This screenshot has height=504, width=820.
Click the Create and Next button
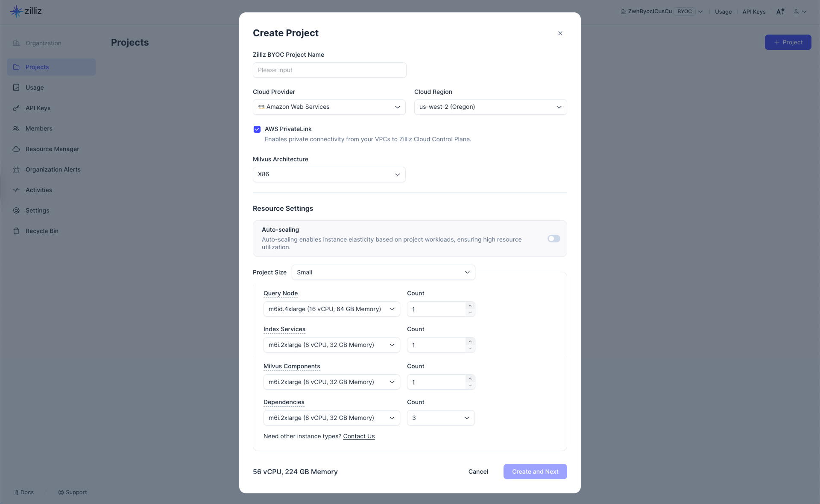(535, 472)
